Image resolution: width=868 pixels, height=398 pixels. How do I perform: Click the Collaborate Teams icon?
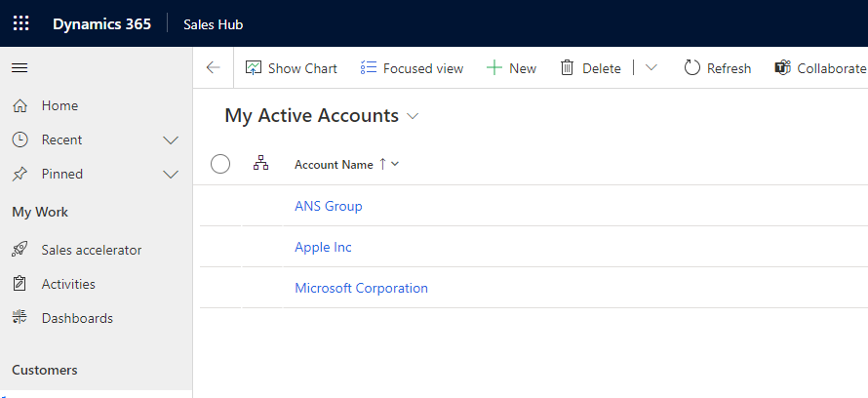[x=782, y=68]
